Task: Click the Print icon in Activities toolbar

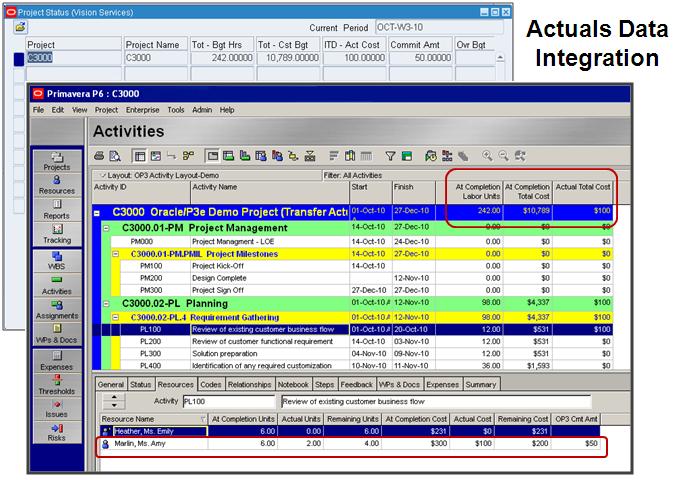Action: coord(99,156)
